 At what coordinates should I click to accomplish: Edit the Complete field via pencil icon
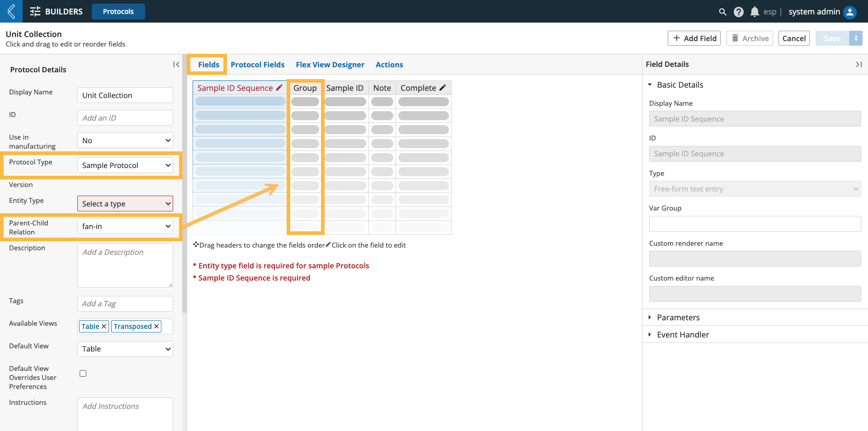click(443, 88)
